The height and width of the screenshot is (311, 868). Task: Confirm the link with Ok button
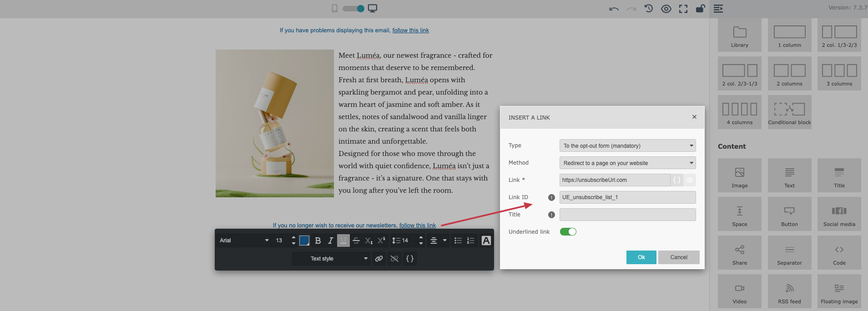[641, 257]
